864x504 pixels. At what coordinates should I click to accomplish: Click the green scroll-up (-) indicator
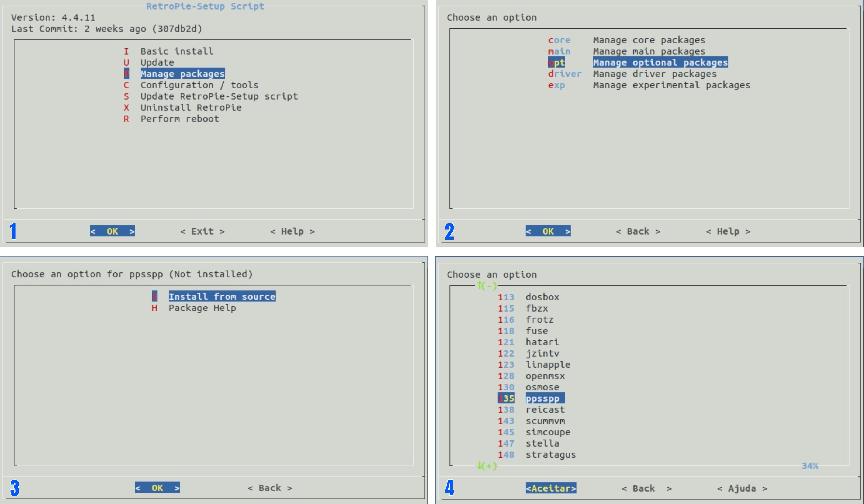tap(487, 286)
